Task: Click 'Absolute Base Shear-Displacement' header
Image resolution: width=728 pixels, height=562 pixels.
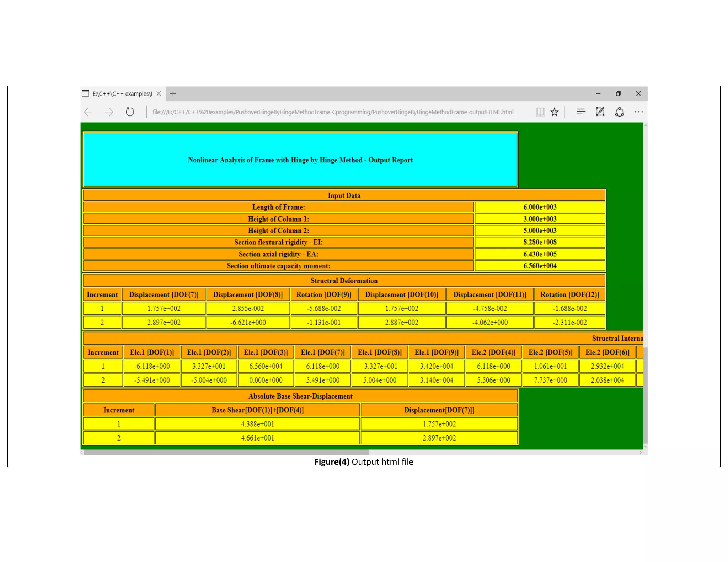Action: pyautogui.click(x=300, y=396)
